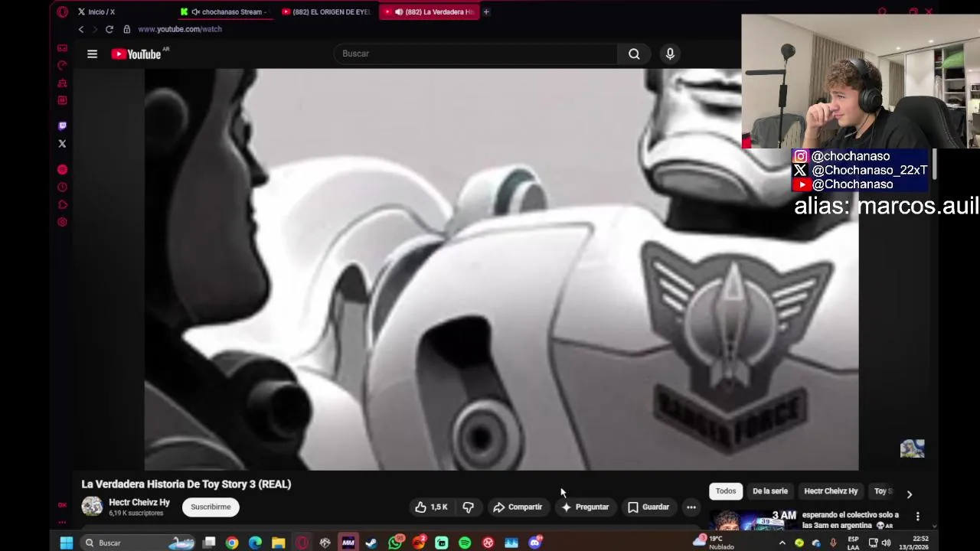Open Spotify from the taskbar
Screen dimensions: 980x551
(x=465, y=543)
